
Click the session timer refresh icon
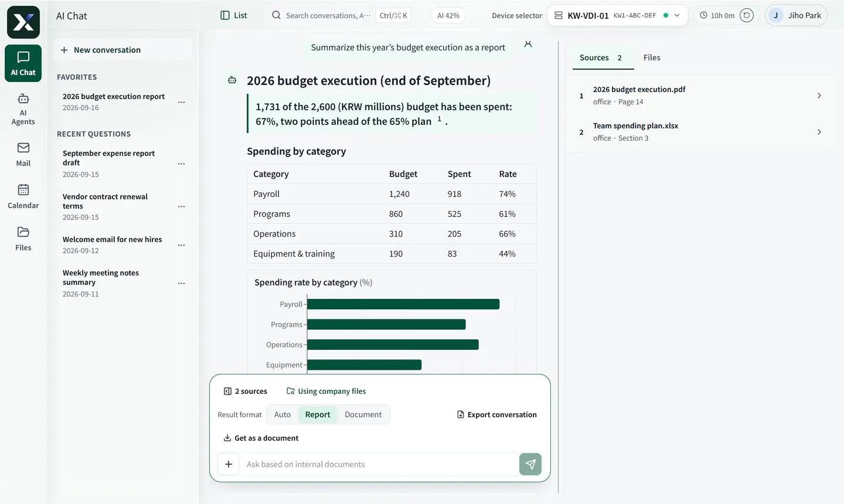coord(747,15)
